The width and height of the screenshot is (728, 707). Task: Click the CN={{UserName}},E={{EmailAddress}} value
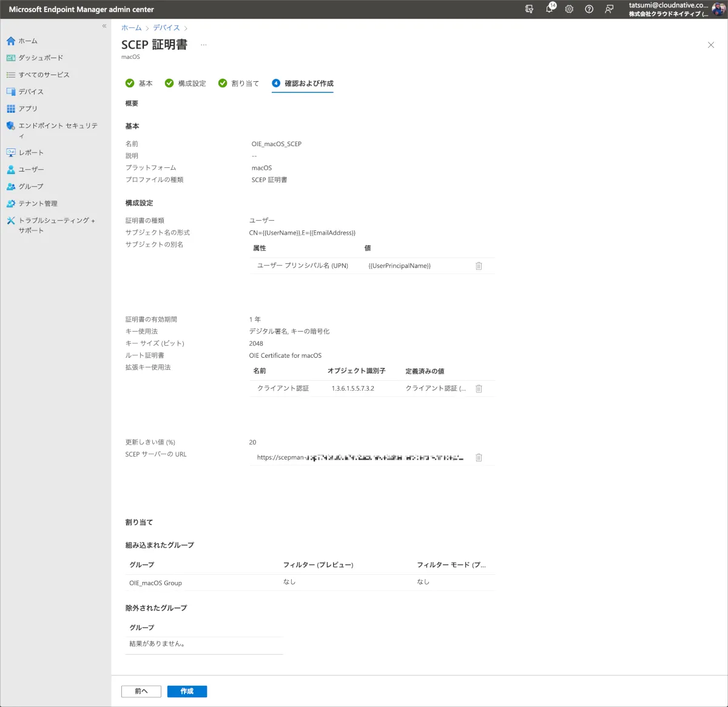(302, 233)
